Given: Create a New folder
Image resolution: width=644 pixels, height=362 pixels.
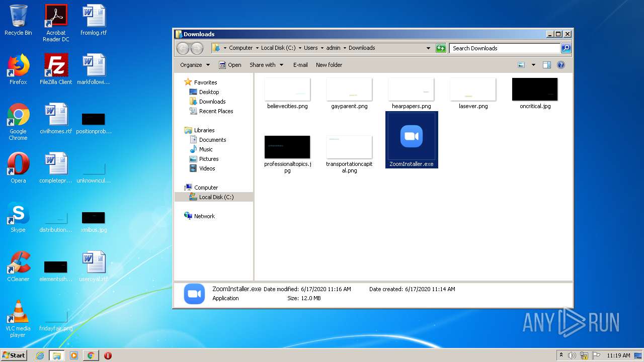Looking at the screenshot, I should [329, 65].
